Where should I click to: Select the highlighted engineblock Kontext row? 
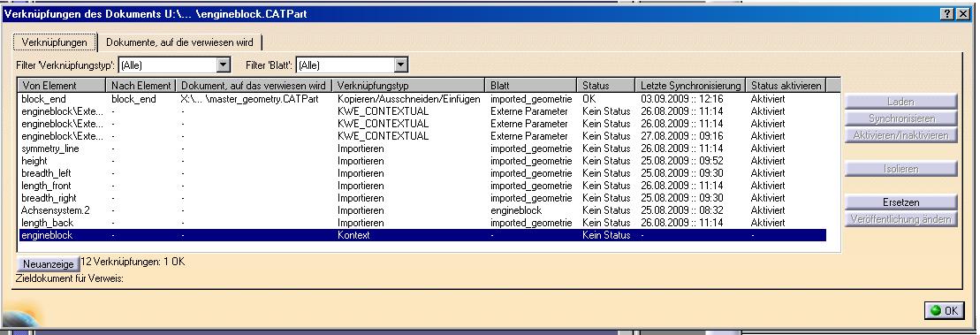tap(422, 235)
